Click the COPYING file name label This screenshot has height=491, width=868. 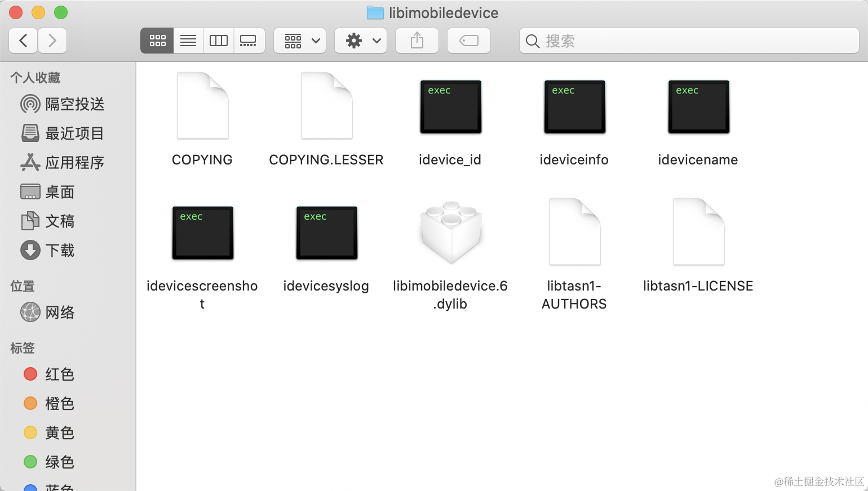pos(202,160)
